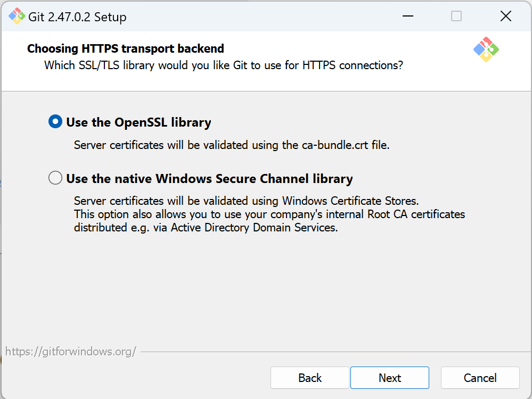Click the Git logo in the title bar

[17, 16]
